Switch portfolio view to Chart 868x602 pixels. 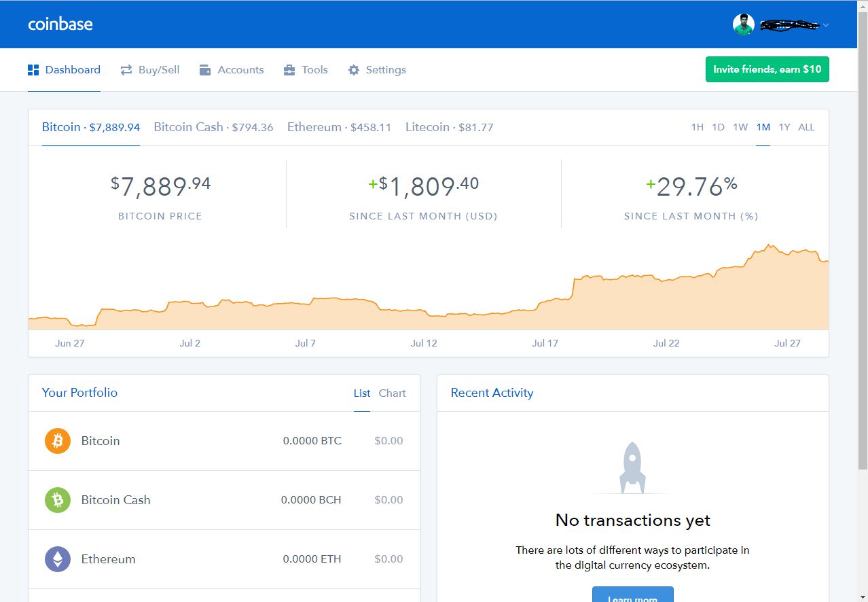click(393, 393)
